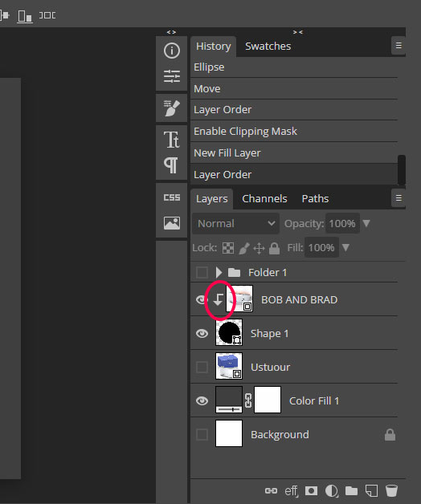This screenshot has height=504, width=421.
Task: Switch to the History tab
Action: pos(214,47)
